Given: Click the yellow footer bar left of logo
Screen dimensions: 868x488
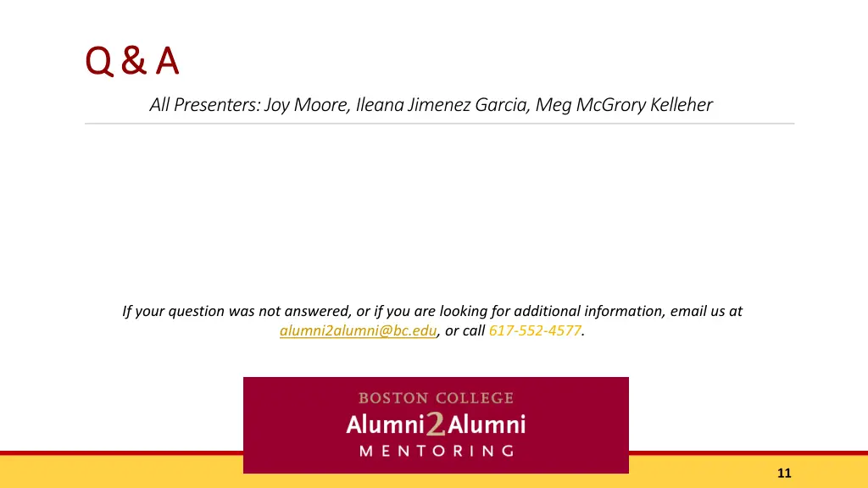Looking at the screenshot, I should pyautogui.click(x=121, y=472).
